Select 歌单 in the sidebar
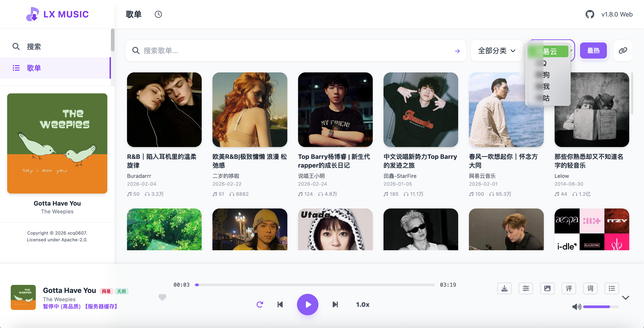The width and height of the screenshot is (644, 328). [34, 68]
